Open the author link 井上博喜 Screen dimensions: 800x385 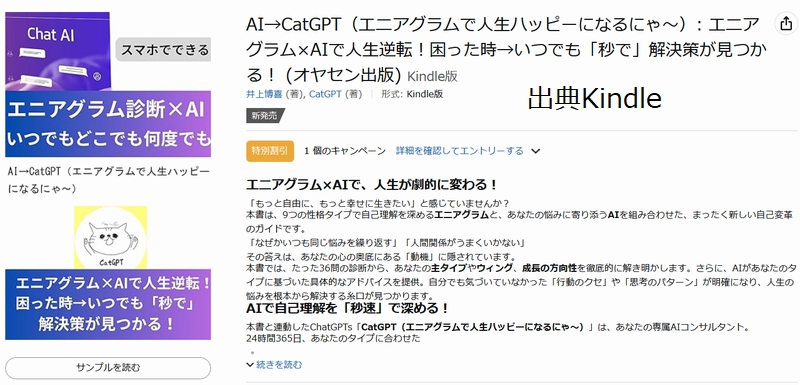click(265, 94)
